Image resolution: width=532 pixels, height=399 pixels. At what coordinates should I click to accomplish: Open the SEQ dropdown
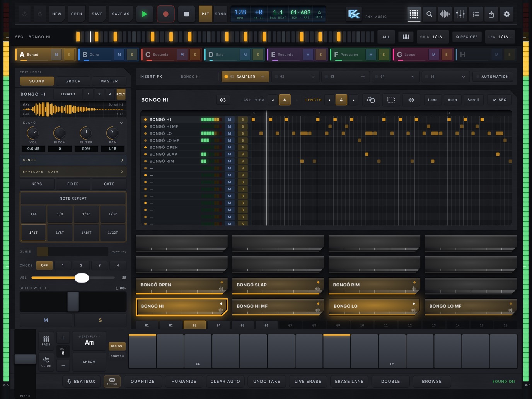[x=500, y=100]
